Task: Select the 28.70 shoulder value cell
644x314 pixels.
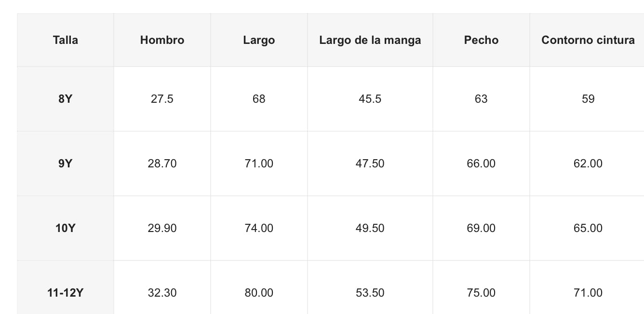Action: coord(162,164)
